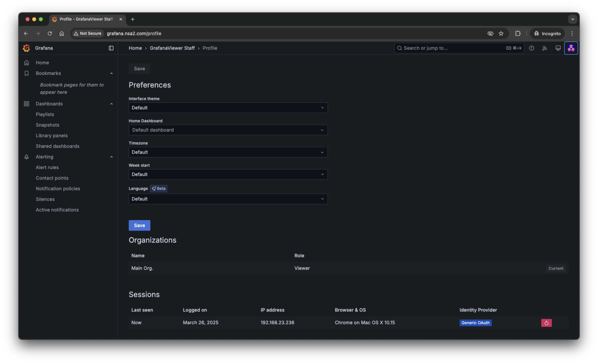Screen dimensions: 598x364
Task: Click Home in the breadcrumb
Action: pos(135,48)
